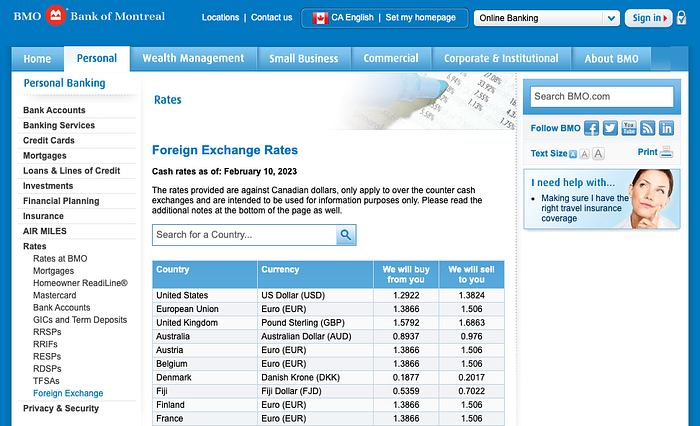Click the Search for a Country field
Screen dimensions: 700x426
click(x=244, y=235)
